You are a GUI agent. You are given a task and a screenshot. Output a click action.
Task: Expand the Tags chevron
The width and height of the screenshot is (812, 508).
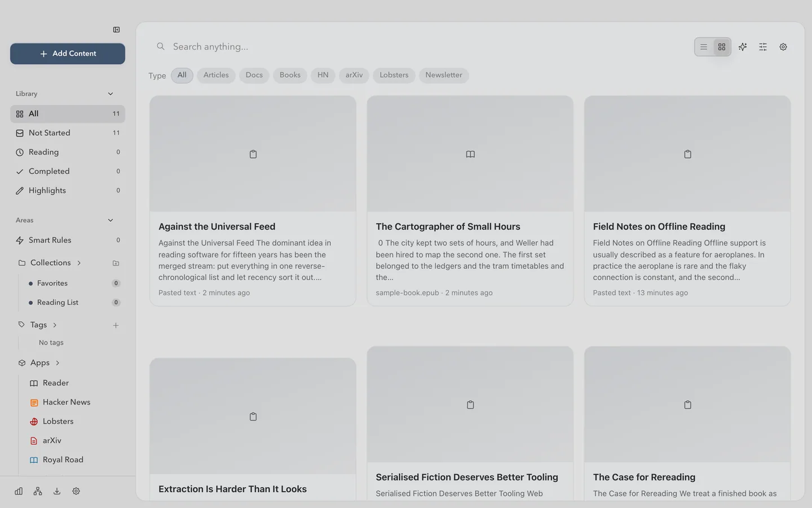point(55,325)
